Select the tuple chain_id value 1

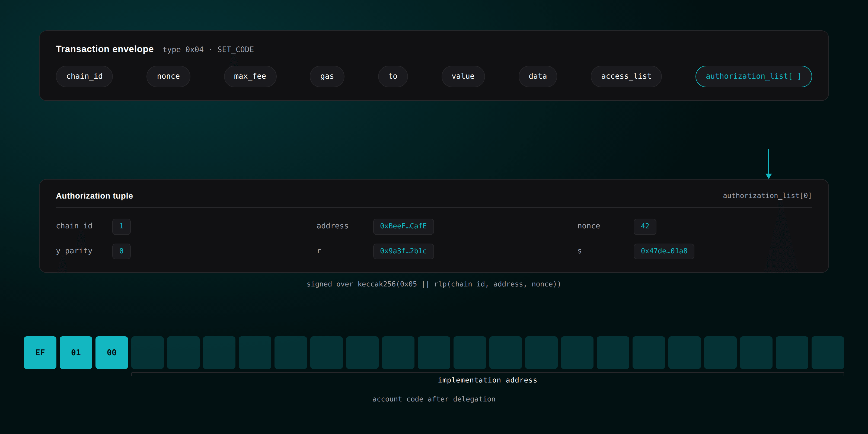(121, 226)
